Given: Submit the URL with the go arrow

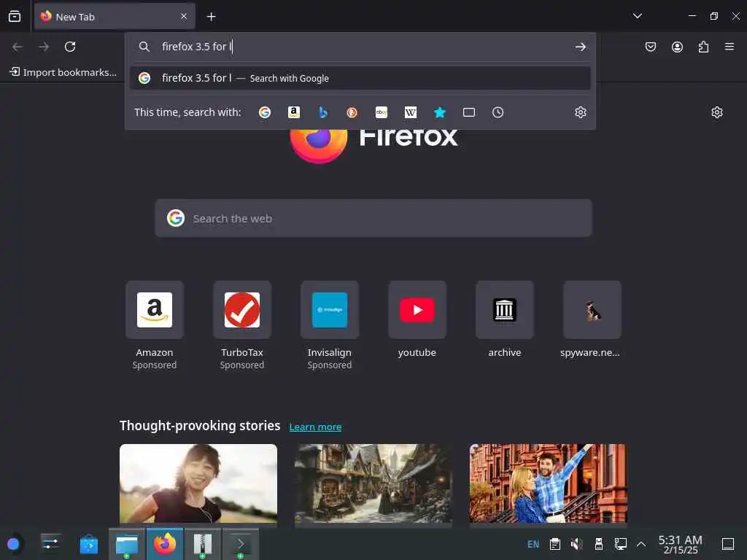Looking at the screenshot, I should coord(580,47).
